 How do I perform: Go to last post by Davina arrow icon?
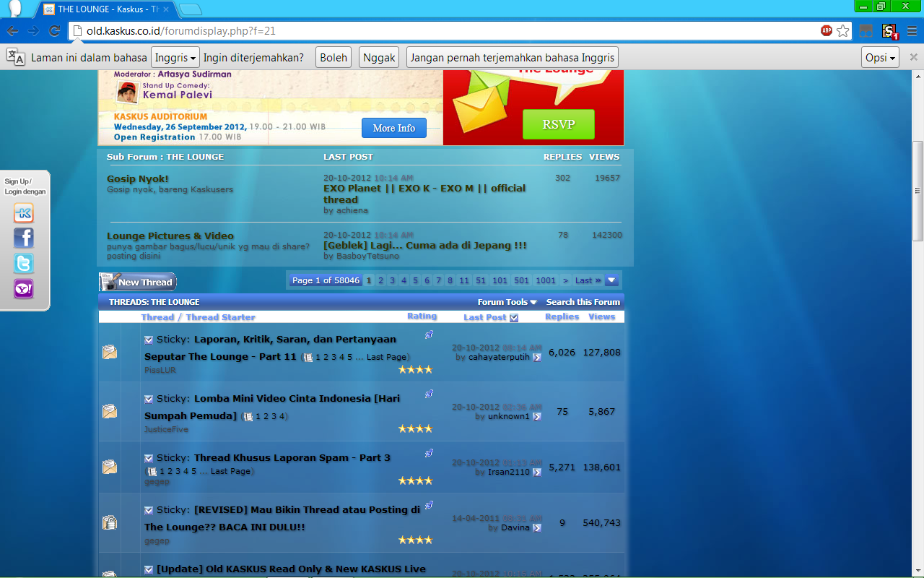[536, 528]
